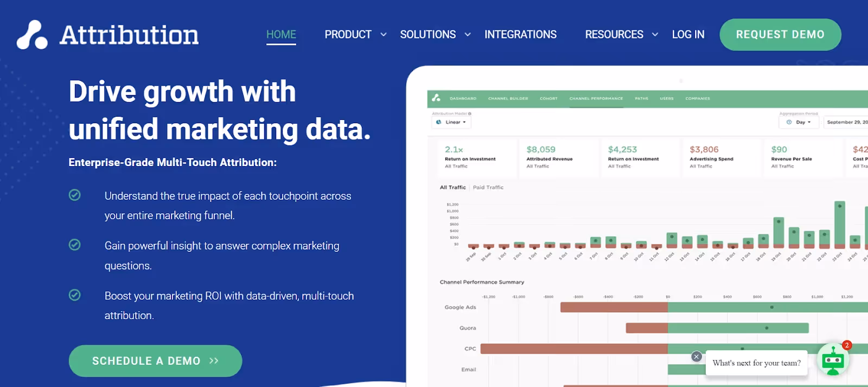Open the INTEGRATIONS page

coord(520,35)
